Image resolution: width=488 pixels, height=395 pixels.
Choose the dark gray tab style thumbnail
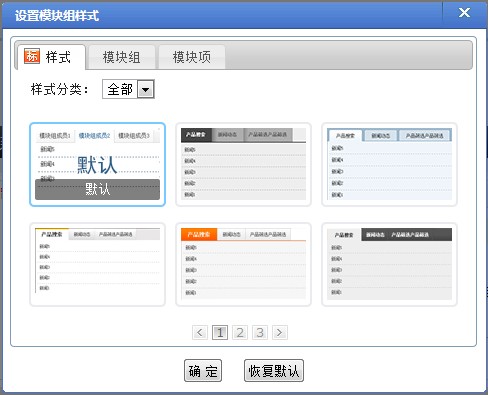tap(243, 165)
